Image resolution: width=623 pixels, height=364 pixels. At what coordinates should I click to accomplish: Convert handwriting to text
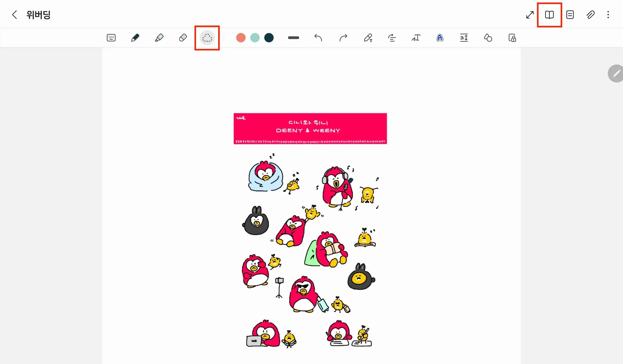tap(416, 38)
